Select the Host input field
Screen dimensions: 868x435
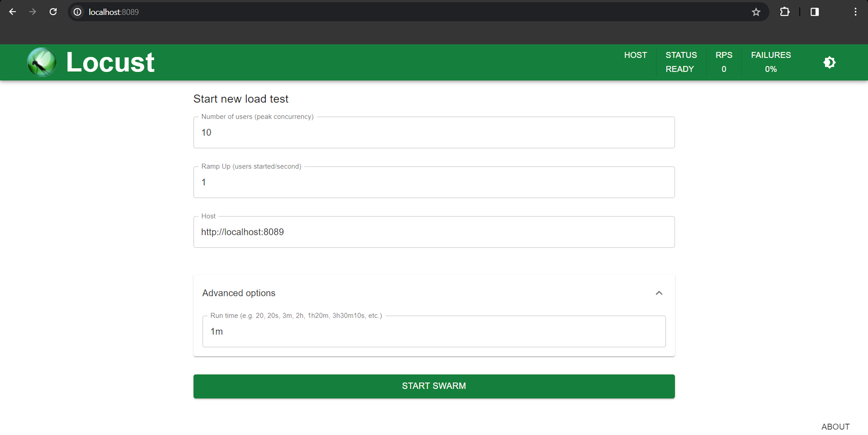coord(434,232)
